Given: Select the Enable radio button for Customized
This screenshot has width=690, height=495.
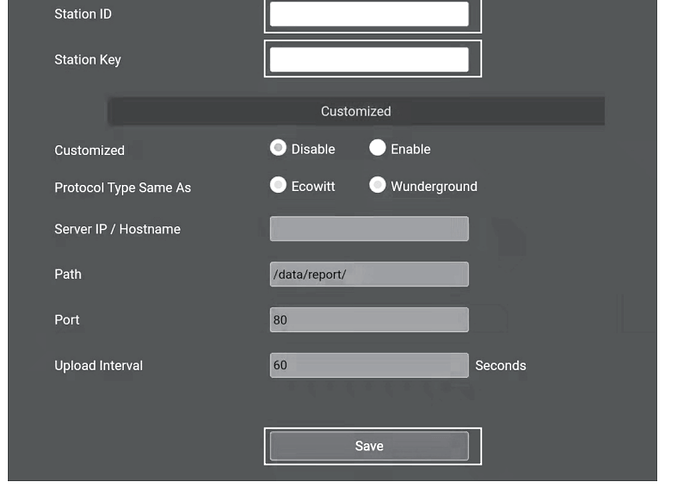Looking at the screenshot, I should point(378,148).
